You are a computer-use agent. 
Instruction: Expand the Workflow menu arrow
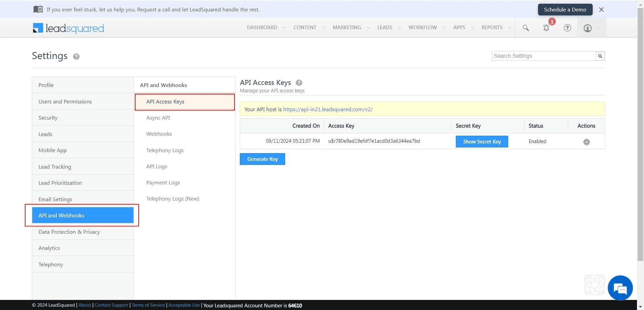pyautogui.click(x=444, y=28)
